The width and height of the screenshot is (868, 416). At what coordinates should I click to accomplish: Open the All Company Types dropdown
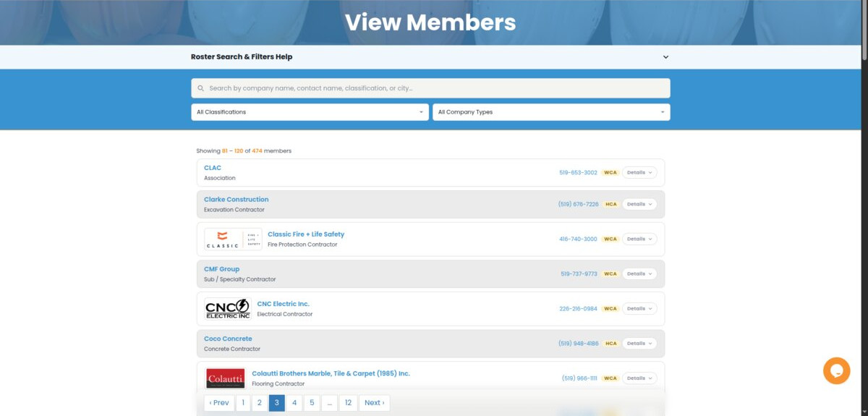pos(551,112)
